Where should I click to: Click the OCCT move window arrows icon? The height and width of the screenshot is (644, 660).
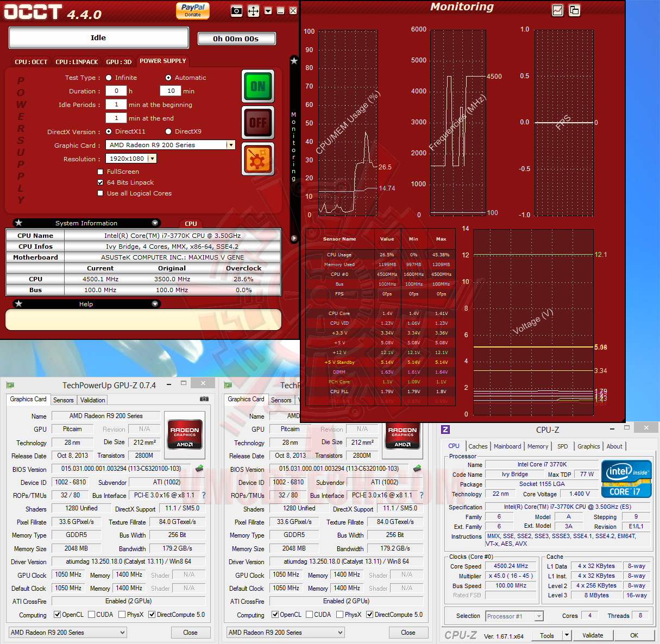pos(253,11)
